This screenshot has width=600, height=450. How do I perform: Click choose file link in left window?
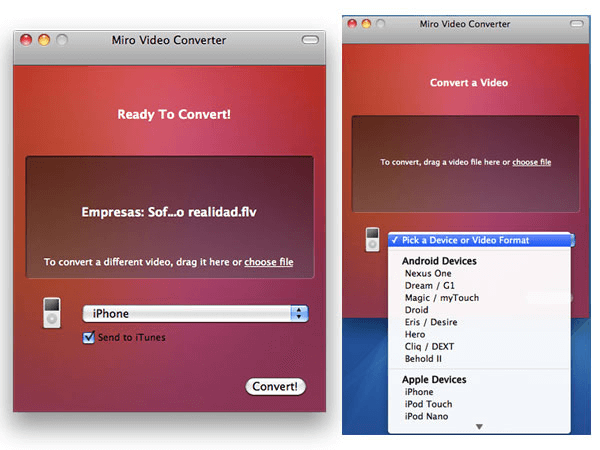click(269, 262)
